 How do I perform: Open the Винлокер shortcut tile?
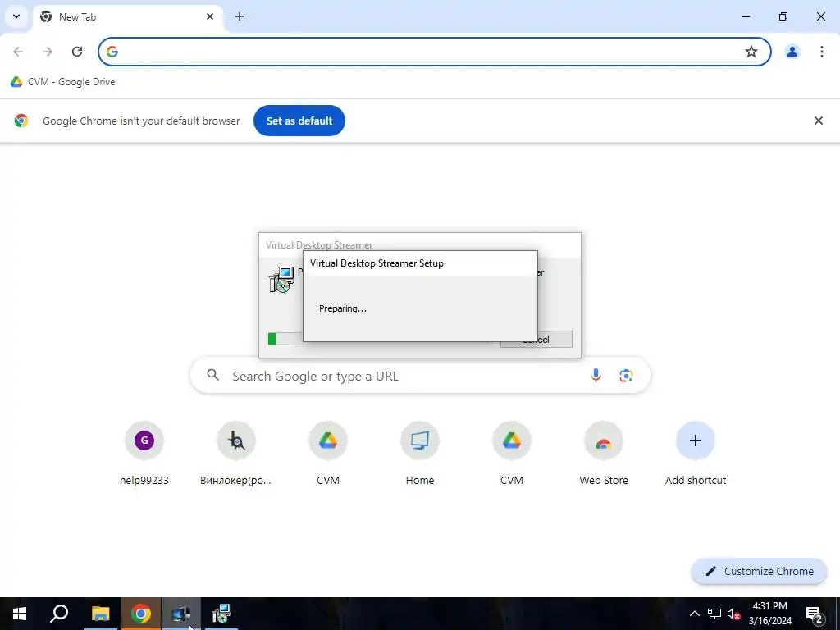tap(235, 454)
